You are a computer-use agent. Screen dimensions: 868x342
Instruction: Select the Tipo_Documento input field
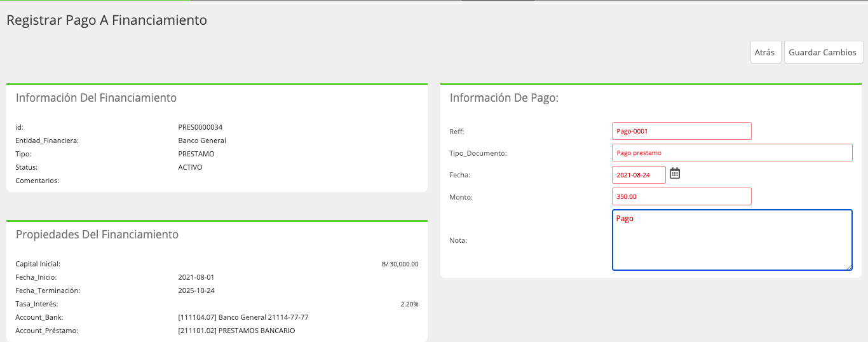(732, 153)
